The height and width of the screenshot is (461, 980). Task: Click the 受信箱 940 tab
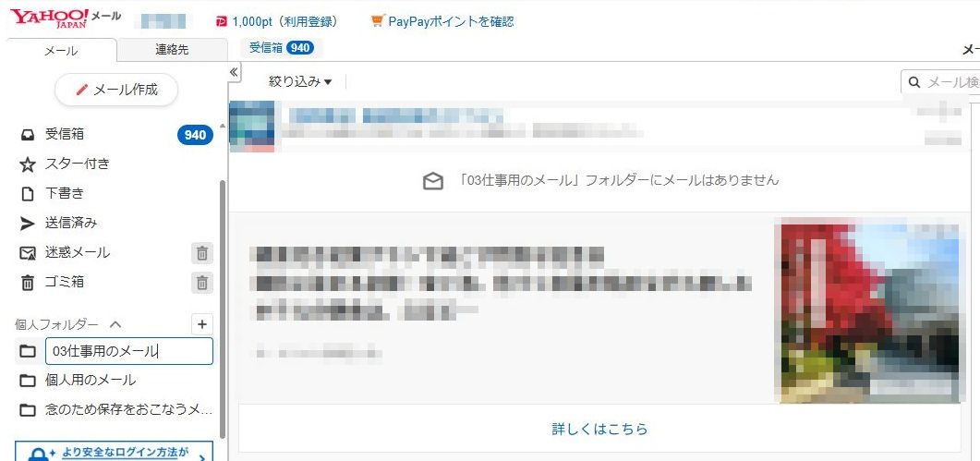[282, 47]
